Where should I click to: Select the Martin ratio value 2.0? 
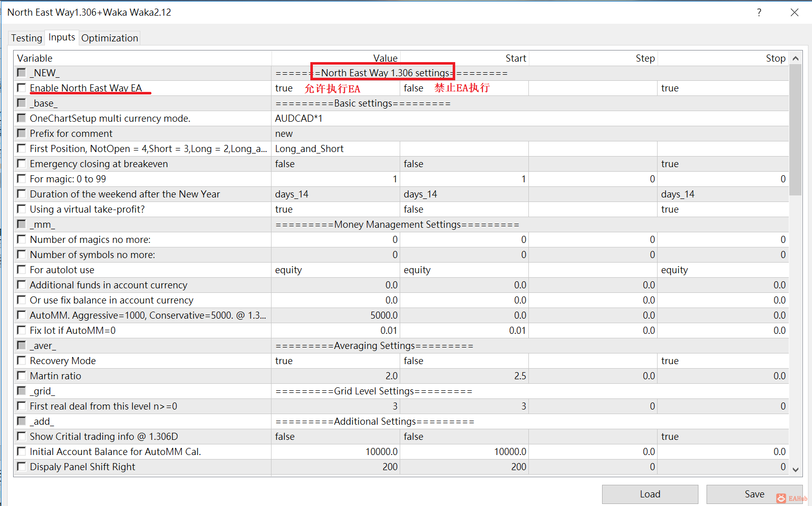336,376
